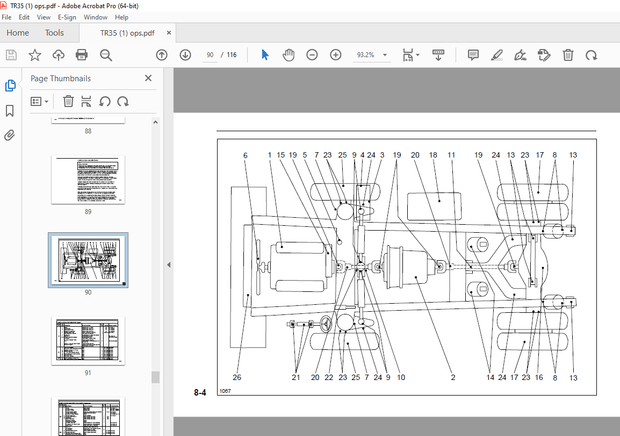This screenshot has width=620, height=436.
Task: Select the arrow Selection tool
Action: click(x=265, y=55)
